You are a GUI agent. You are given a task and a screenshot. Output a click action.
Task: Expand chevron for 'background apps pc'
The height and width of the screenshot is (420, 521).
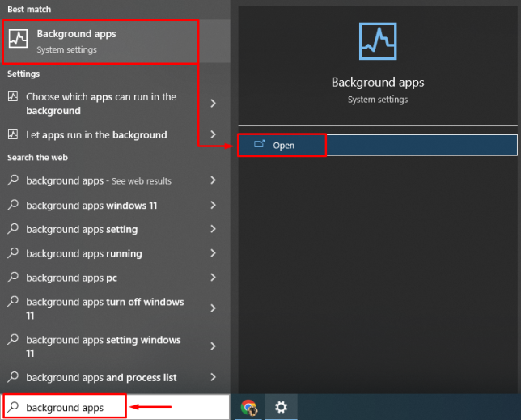213,278
